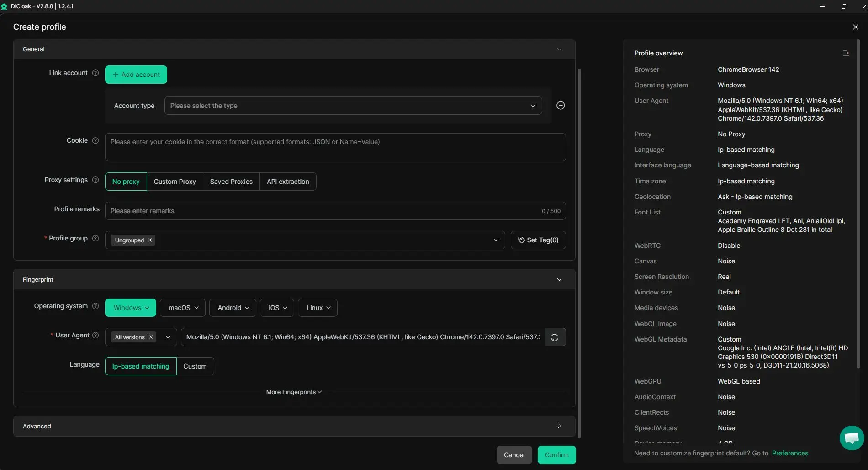The width and height of the screenshot is (868, 470).
Task: Click the refresh User Agent icon
Action: pos(555,337)
